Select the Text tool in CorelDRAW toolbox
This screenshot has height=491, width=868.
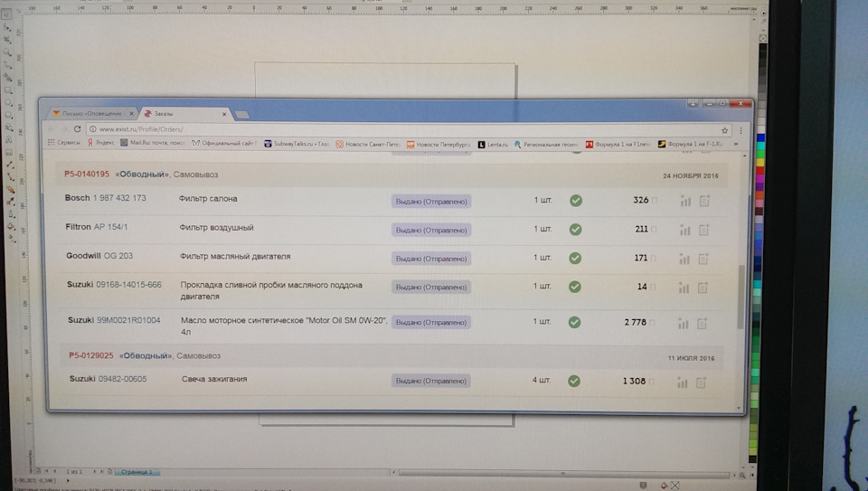(9, 139)
